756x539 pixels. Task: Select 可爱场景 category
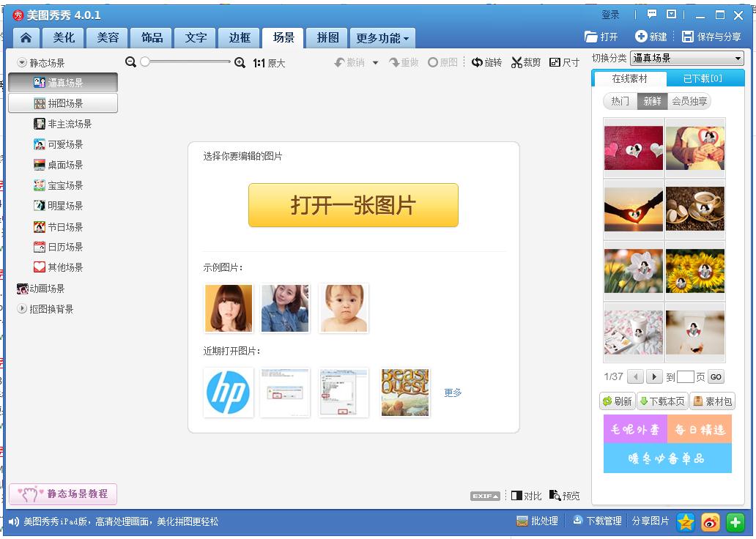click(x=59, y=144)
